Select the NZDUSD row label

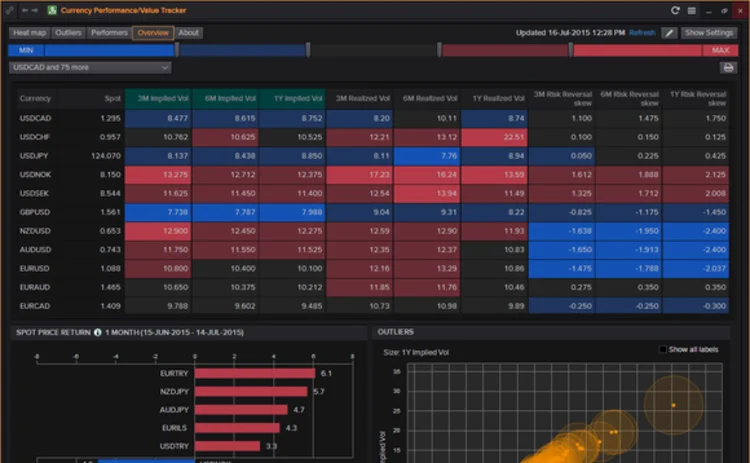pos(35,231)
